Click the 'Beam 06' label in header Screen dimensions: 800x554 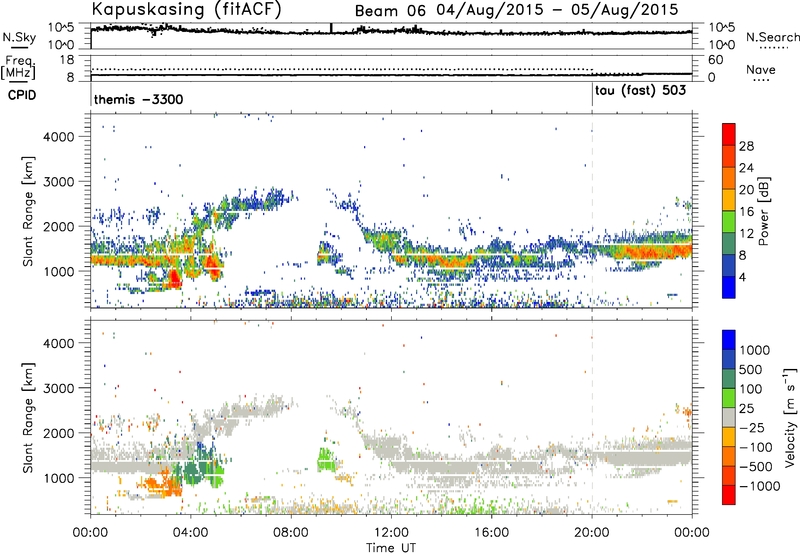(x=390, y=11)
